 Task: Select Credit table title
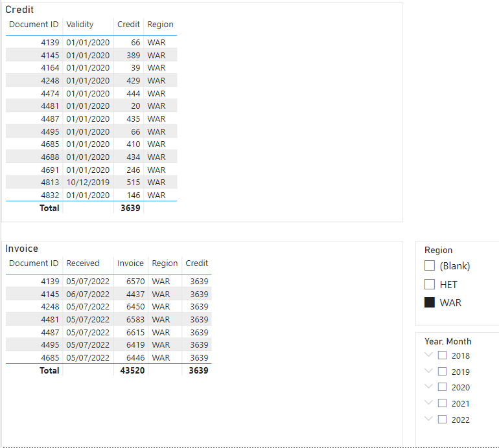coord(19,10)
